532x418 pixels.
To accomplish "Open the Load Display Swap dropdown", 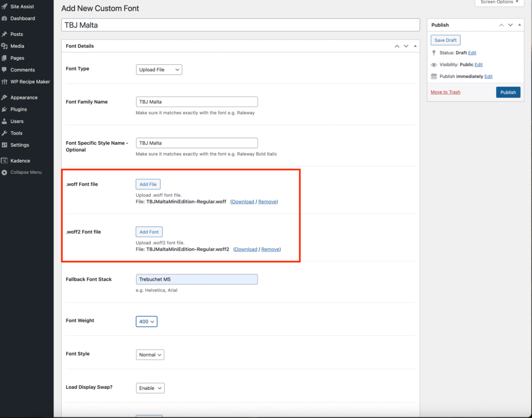I will [150, 388].
